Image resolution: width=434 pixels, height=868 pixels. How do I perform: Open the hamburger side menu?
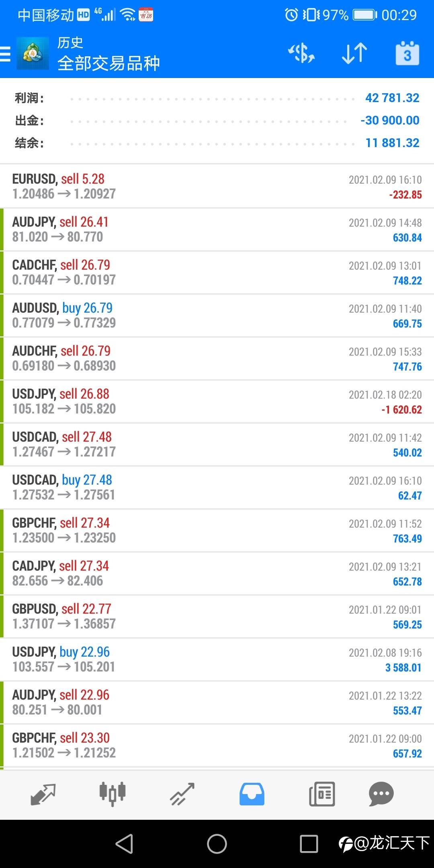pyautogui.click(x=6, y=53)
